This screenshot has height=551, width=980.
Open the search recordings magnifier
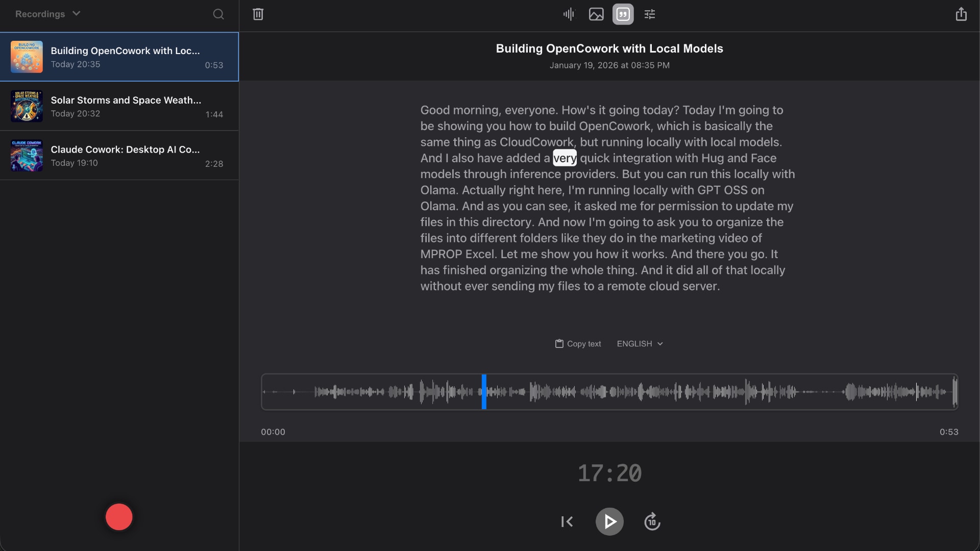pyautogui.click(x=218, y=14)
